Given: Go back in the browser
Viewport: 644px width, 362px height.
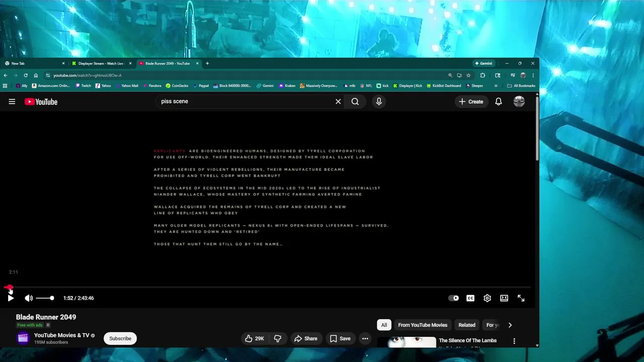Looking at the screenshot, I should point(6,75).
